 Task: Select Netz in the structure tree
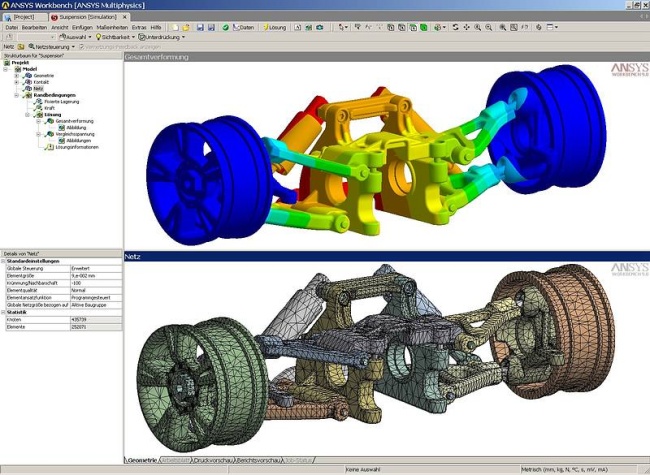(x=38, y=89)
